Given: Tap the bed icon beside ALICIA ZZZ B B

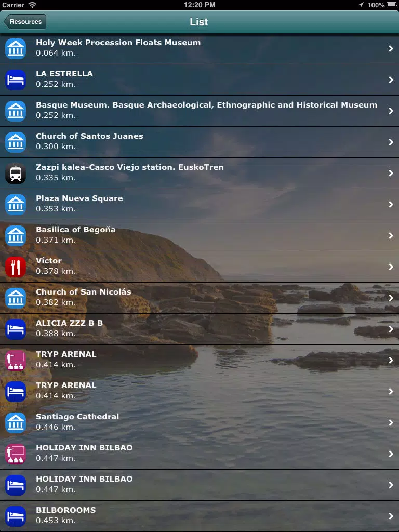Looking at the screenshot, I should [16, 329].
